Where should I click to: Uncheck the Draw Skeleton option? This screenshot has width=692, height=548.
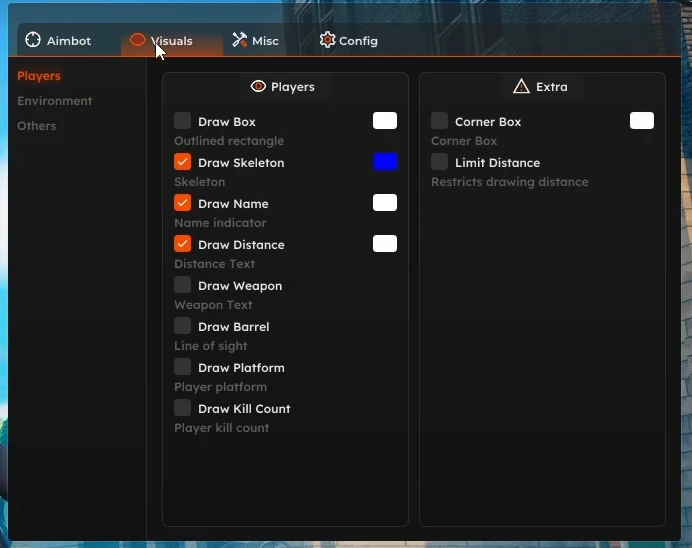click(183, 162)
